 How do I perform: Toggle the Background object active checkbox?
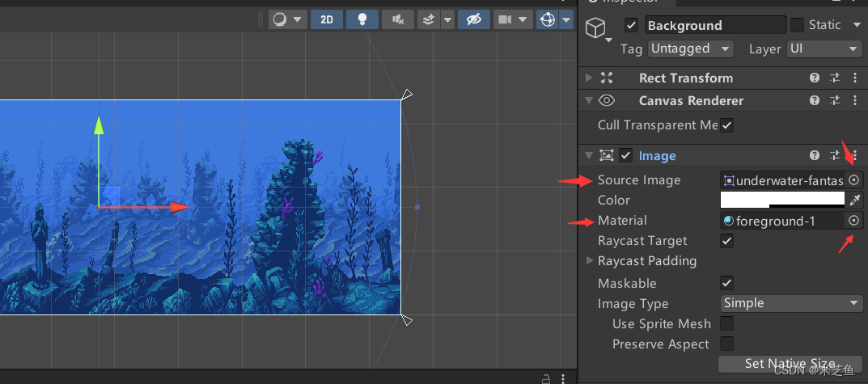coord(632,25)
